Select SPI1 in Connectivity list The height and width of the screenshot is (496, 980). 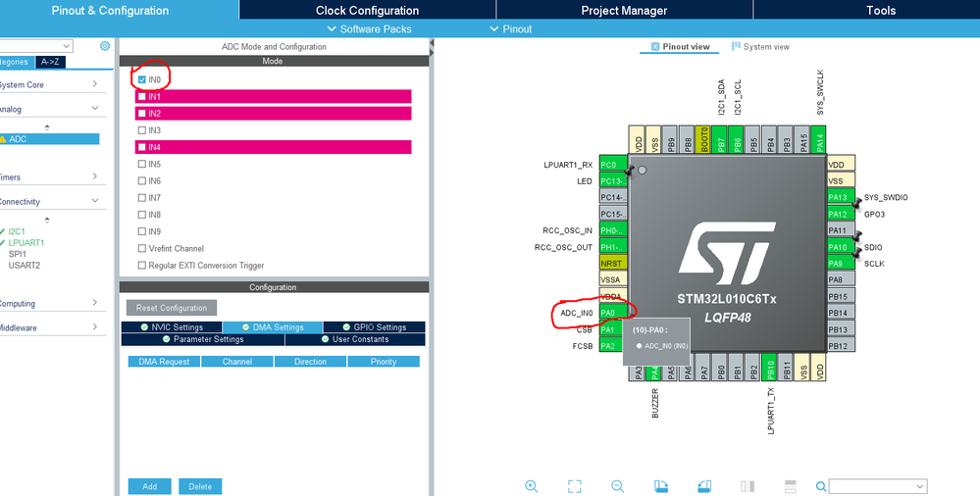(x=18, y=254)
